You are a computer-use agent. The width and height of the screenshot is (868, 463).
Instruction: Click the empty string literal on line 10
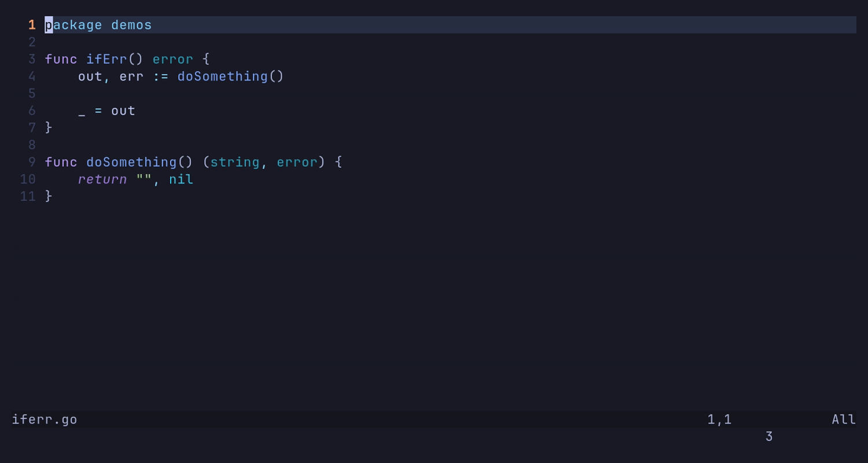[144, 178]
